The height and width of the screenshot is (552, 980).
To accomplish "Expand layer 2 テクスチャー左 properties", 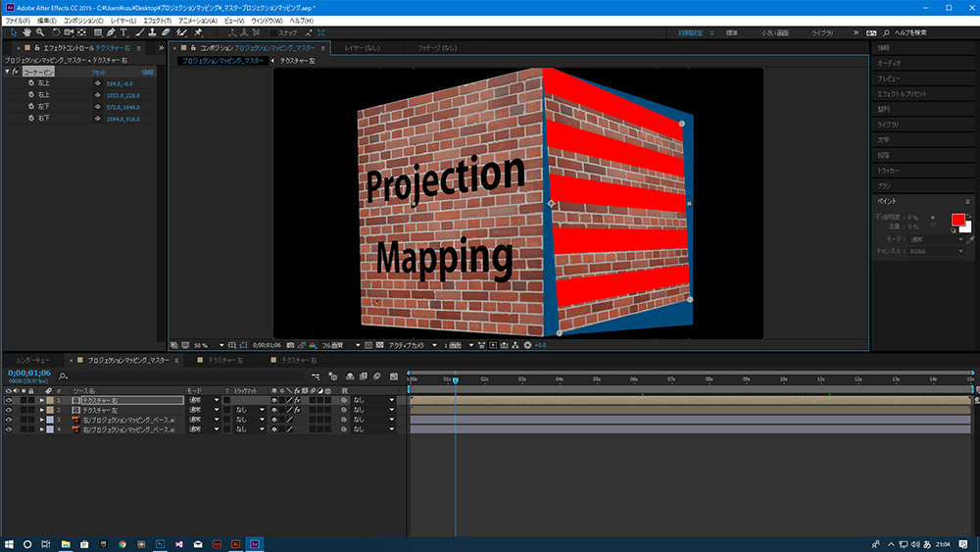I will (x=42, y=411).
